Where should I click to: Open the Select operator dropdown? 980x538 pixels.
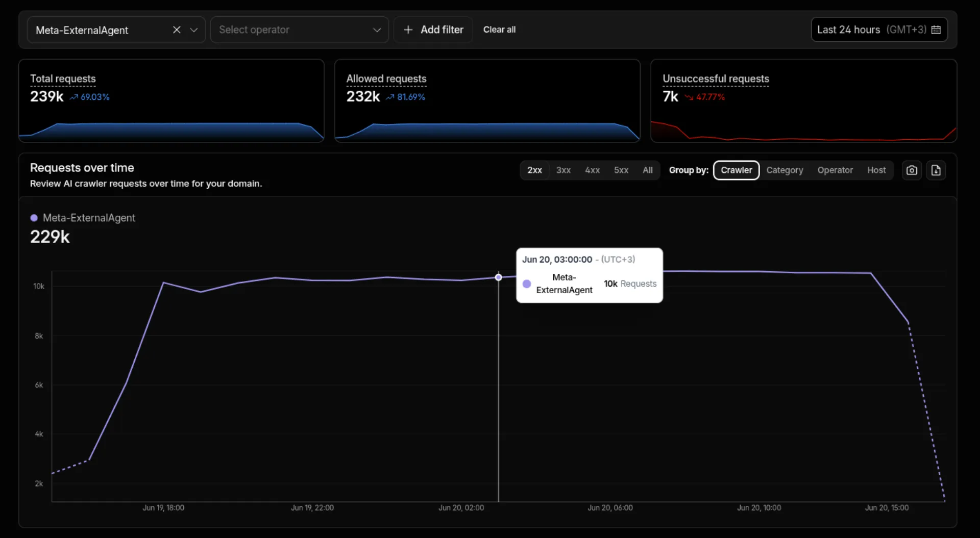click(300, 30)
